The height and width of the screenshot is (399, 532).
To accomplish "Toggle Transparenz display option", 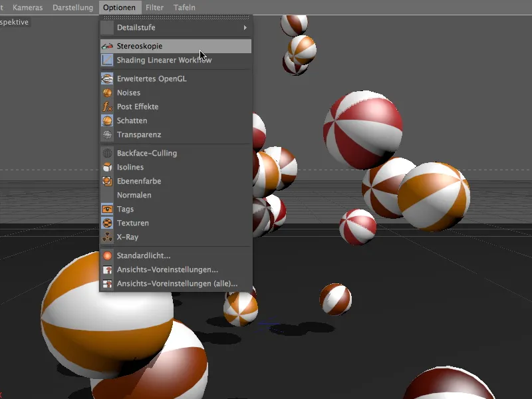I will pos(176,135).
